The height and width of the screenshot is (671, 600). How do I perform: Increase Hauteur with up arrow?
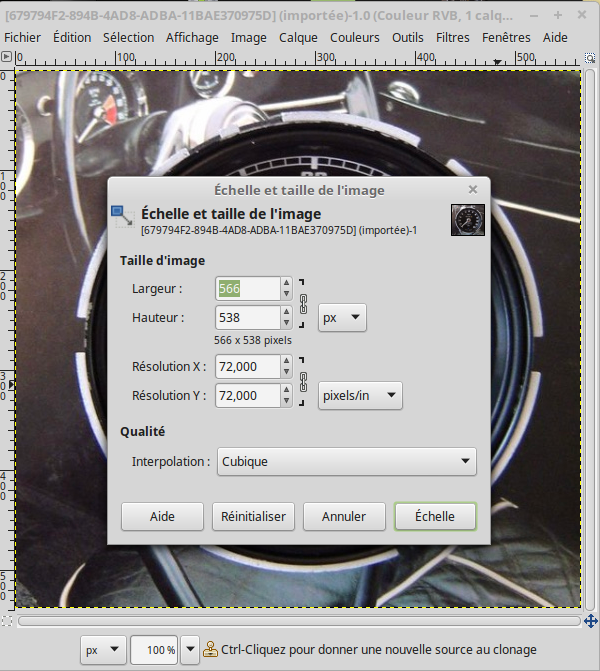(x=286, y=312)
